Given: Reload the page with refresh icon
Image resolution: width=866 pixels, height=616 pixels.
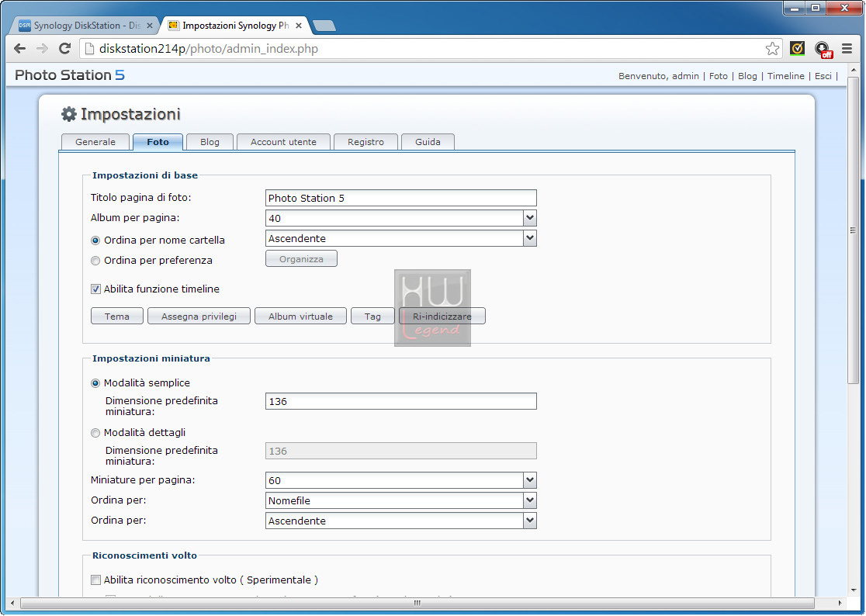Looking at the screenshot, I should pos(64,49).
